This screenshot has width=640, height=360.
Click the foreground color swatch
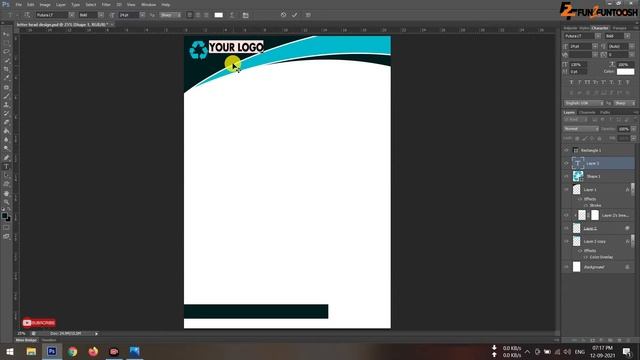click(4, 216)
